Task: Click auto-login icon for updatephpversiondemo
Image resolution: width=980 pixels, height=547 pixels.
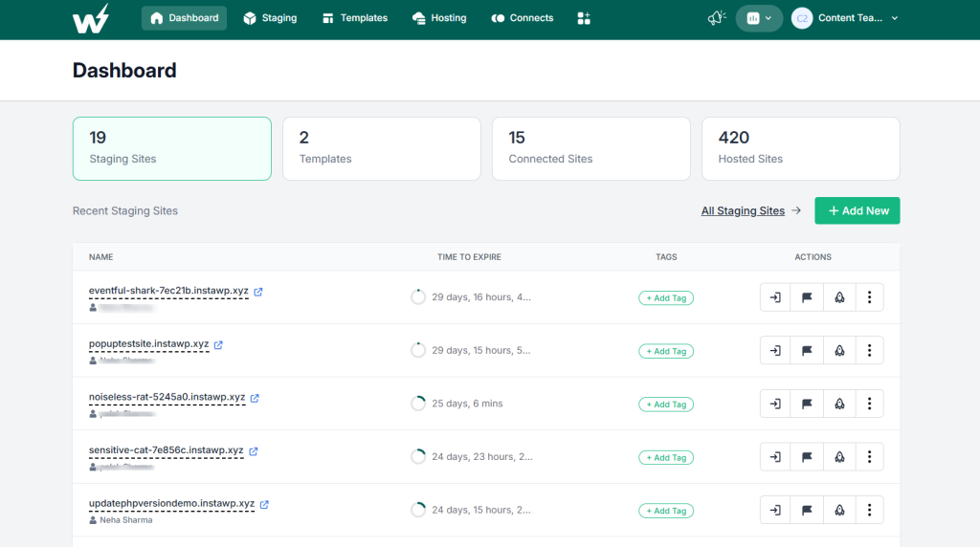Action: (x=775, y=510)
